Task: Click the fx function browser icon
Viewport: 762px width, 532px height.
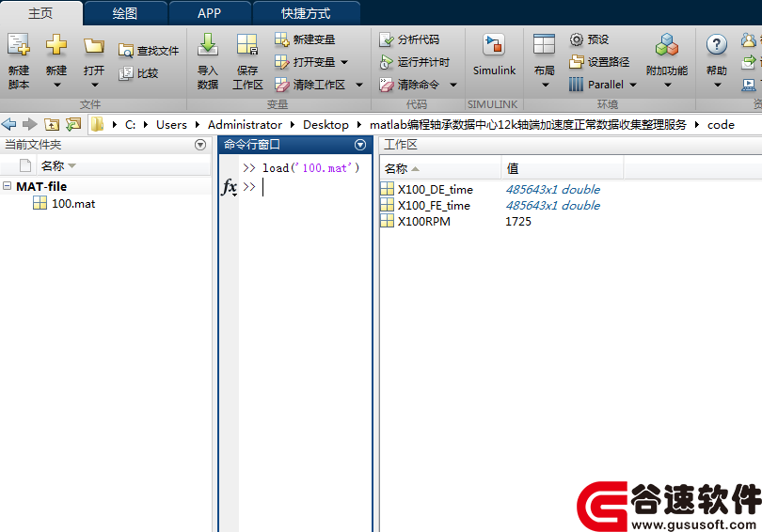Action: point(230,187)
